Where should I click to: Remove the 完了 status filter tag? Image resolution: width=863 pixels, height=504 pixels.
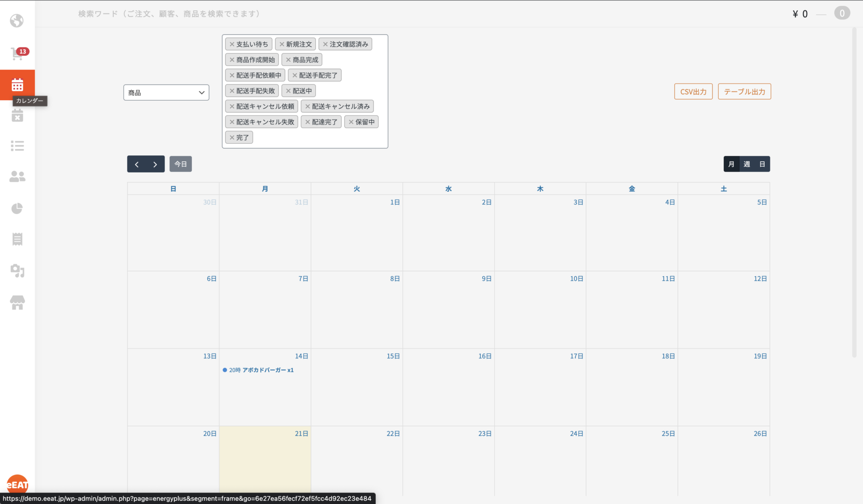(x=232, y=138)
